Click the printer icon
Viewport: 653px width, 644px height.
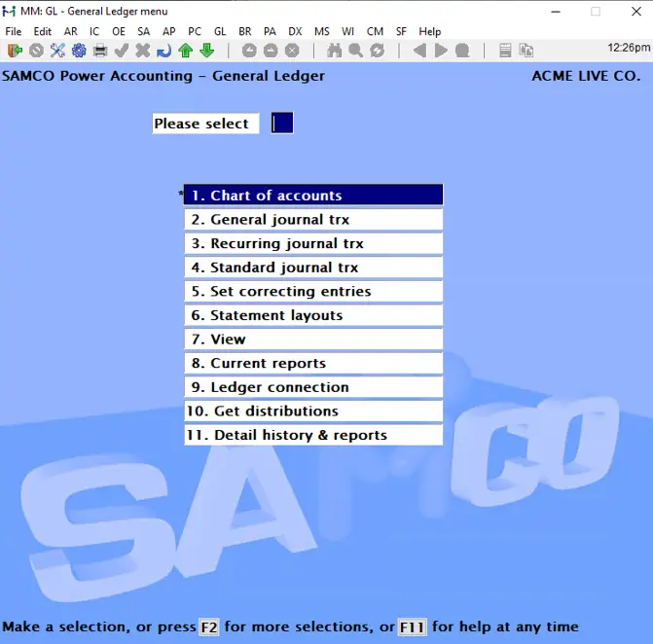100,51
